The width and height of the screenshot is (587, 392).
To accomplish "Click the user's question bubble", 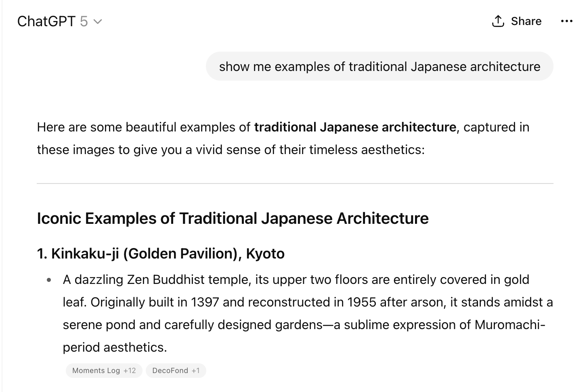I will coord(379,66).
